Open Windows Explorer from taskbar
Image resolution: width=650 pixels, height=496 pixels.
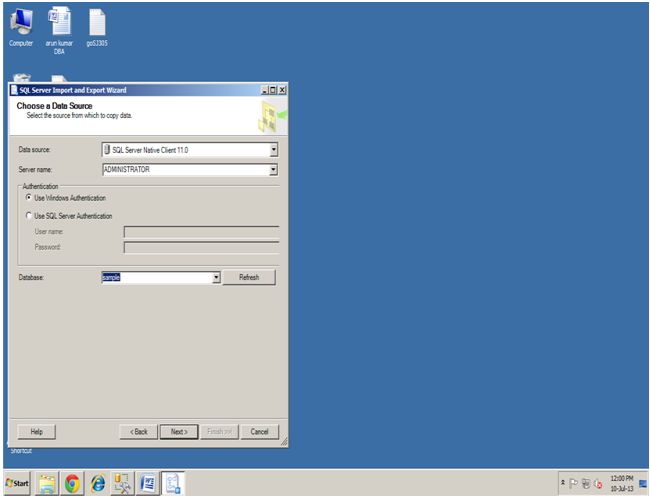click(x=47, y=483)
